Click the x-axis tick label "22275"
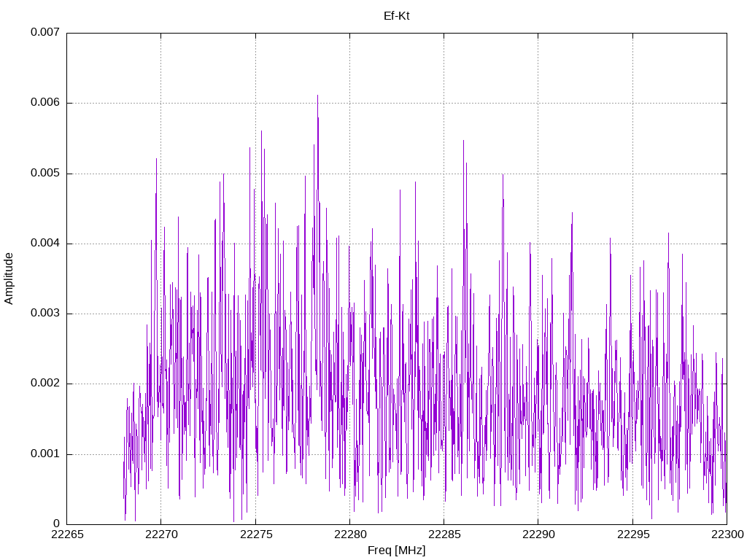The width and height of the screenshot is (747, 560). tap(256, 534)
